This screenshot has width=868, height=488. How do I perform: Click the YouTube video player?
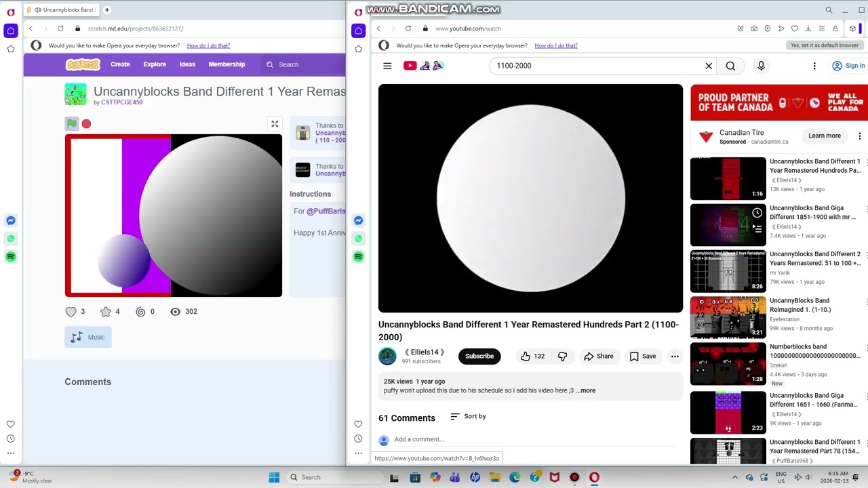530,198
